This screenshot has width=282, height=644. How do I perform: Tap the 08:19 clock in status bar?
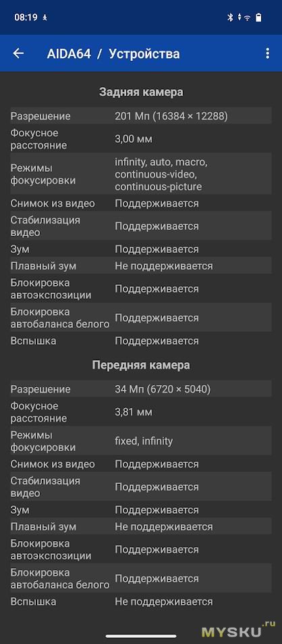tap(26, 18)
